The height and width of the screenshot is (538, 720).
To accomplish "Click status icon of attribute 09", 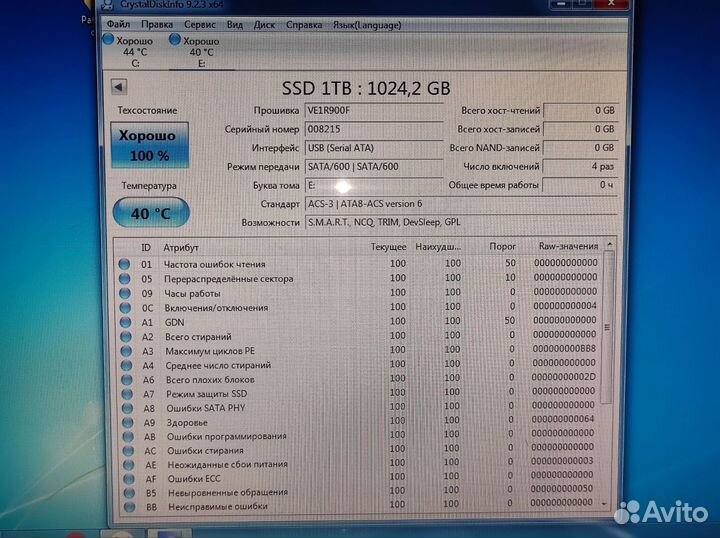I will point(125,293).
